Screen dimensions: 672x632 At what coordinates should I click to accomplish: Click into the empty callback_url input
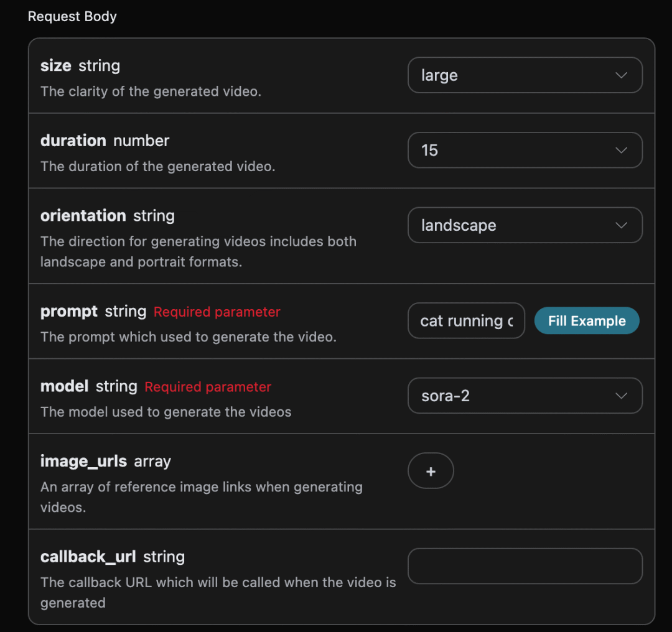tap(525, 566)
